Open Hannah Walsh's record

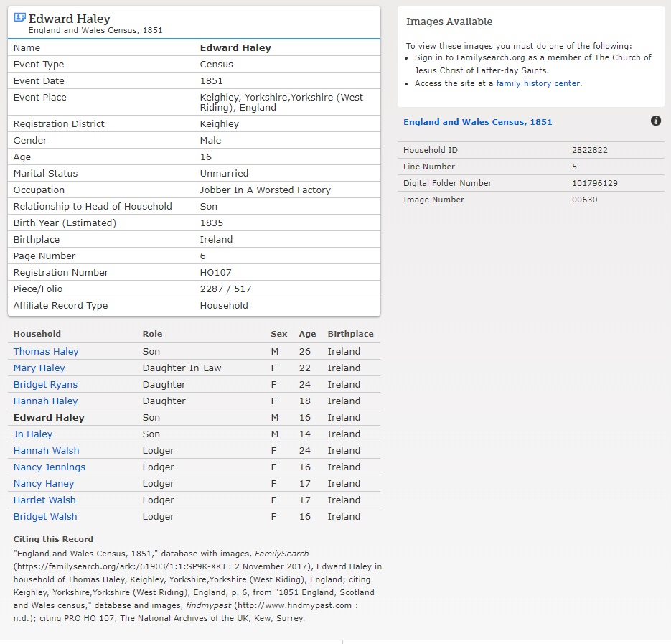[x=46, y=451]
